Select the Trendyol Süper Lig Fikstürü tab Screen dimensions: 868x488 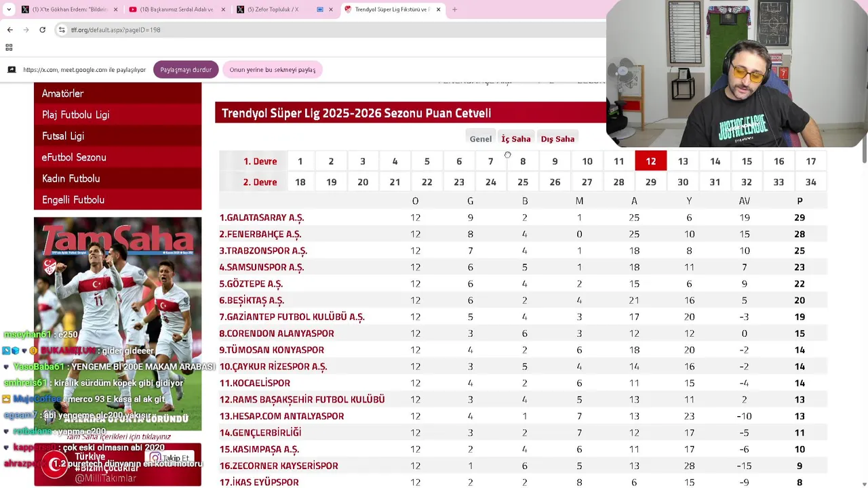click(392, 9)
